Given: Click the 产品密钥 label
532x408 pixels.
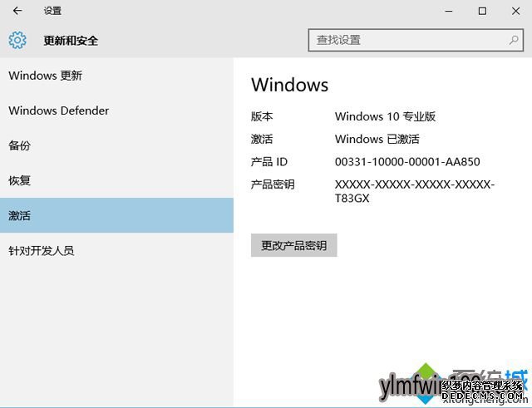Looking at the screenshot, I should [273, 184].
